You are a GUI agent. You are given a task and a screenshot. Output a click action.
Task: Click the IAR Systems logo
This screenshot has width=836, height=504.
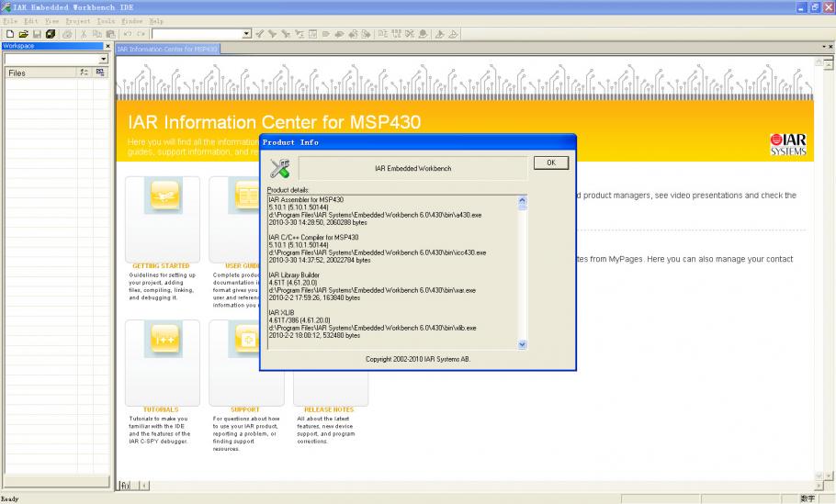click(788, 144)
